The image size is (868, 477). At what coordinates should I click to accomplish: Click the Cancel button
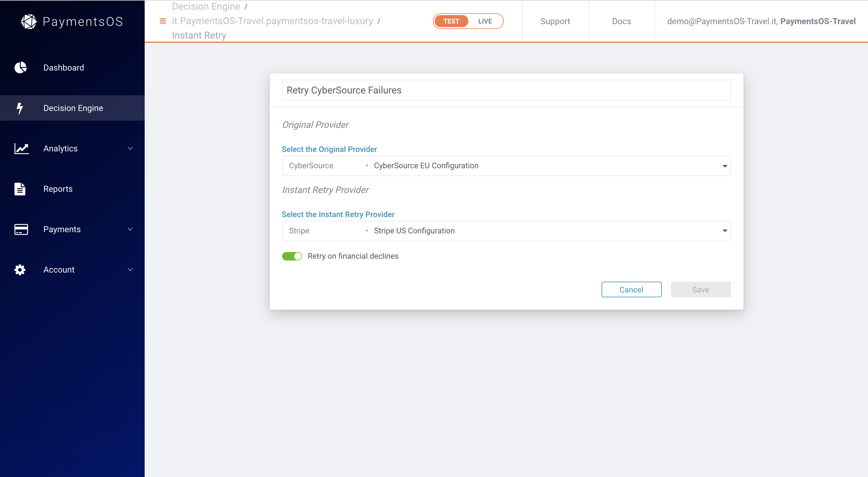(x=631, y=289)
